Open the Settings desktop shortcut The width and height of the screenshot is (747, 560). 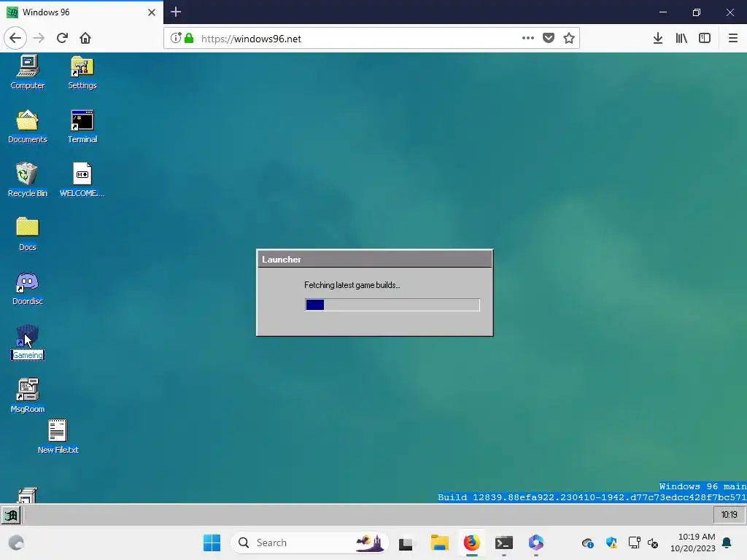(82, 72)
